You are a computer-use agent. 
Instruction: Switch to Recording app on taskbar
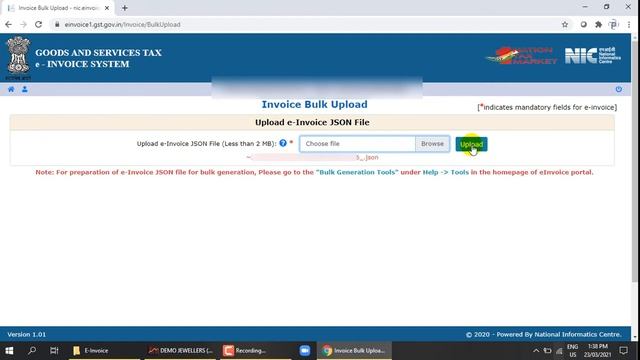coord(256,351)
